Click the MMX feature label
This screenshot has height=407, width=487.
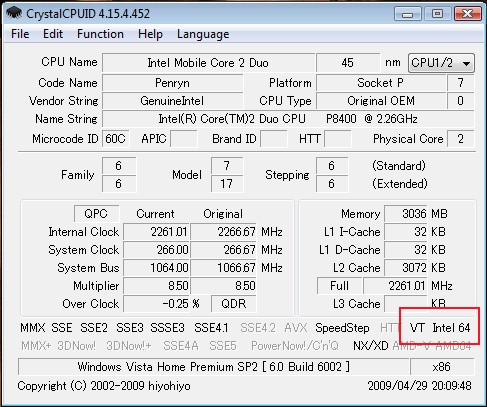pos(33,328)
